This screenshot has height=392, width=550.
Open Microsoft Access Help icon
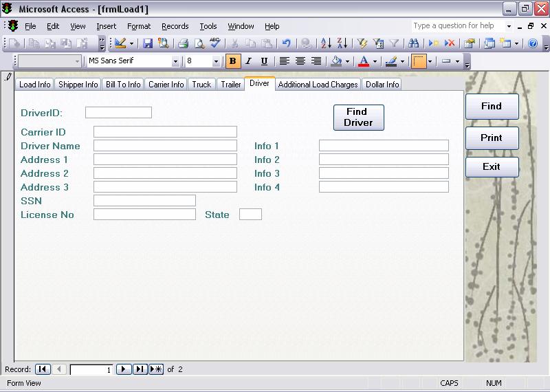pos(532,43)
